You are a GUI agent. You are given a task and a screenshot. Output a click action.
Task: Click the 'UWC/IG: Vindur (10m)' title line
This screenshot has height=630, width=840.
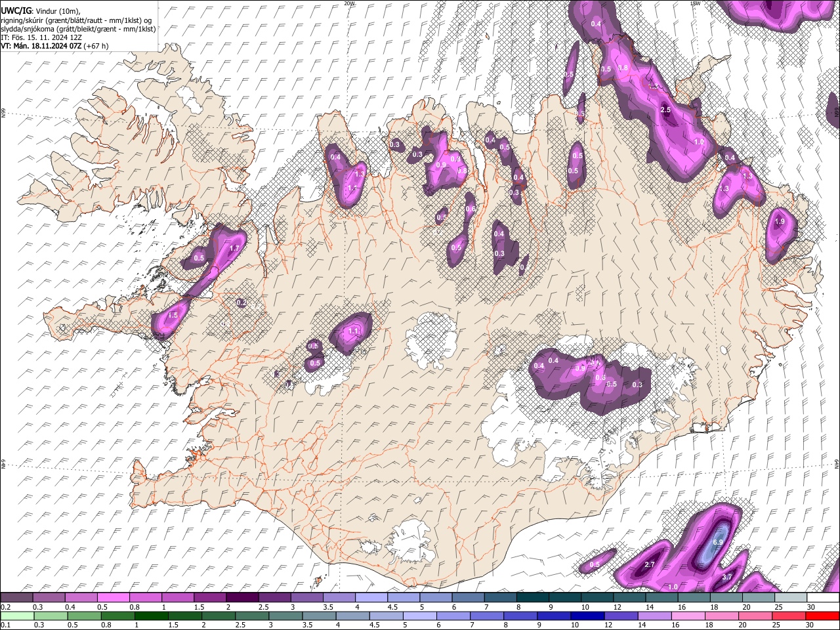click(x=41, y=11)
